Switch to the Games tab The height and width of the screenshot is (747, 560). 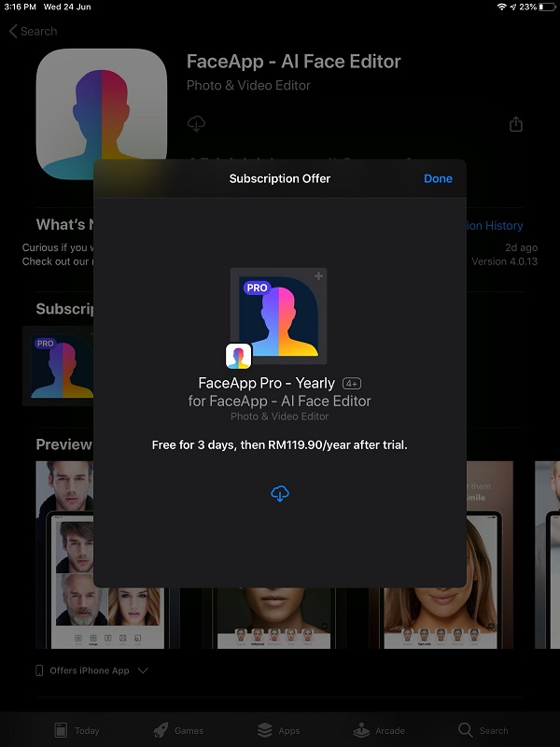(178, 730)
